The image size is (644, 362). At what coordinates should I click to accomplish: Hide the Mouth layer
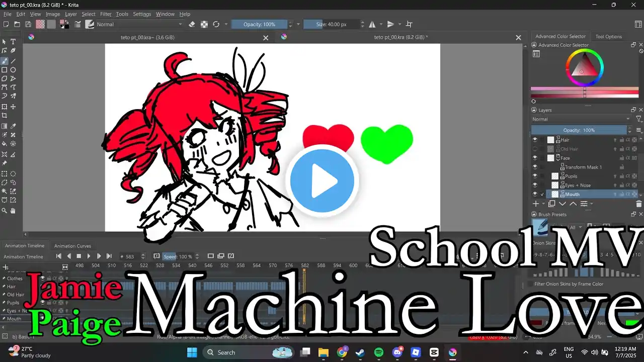(535, 194)
